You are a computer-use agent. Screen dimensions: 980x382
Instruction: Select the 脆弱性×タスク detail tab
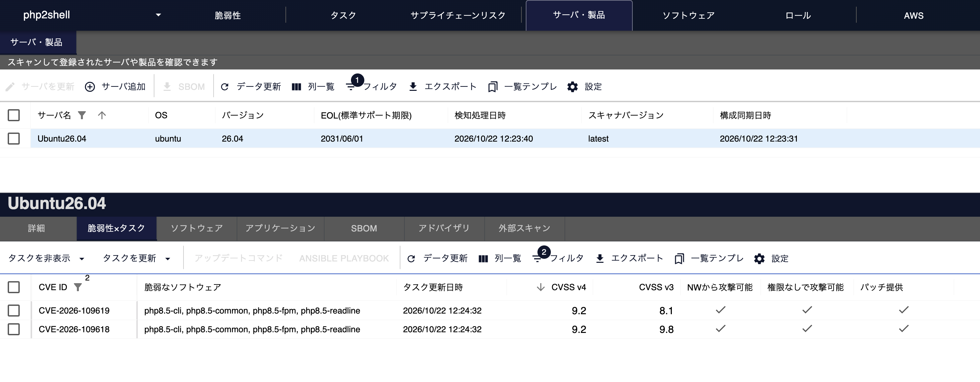[x=116, y=228]
